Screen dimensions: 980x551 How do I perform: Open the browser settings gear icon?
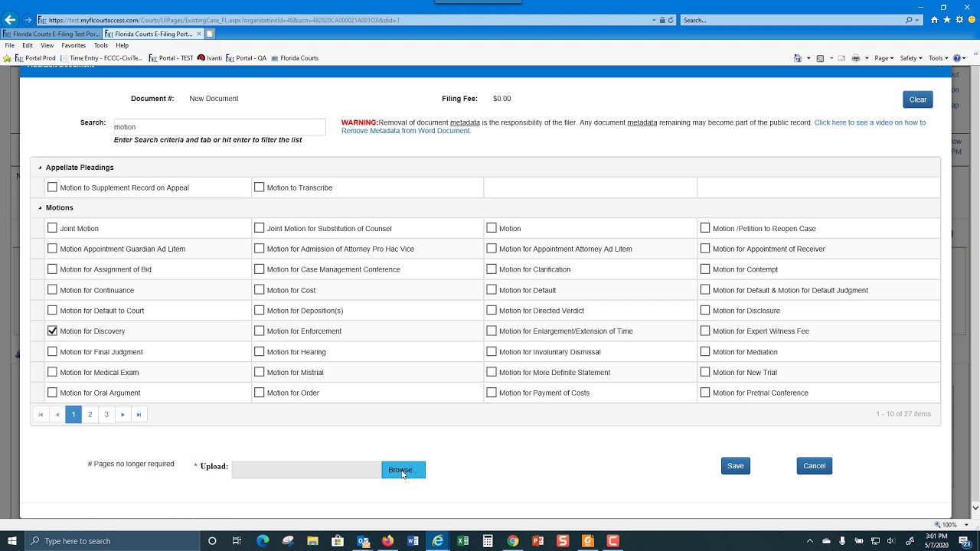tap(959, 20)
